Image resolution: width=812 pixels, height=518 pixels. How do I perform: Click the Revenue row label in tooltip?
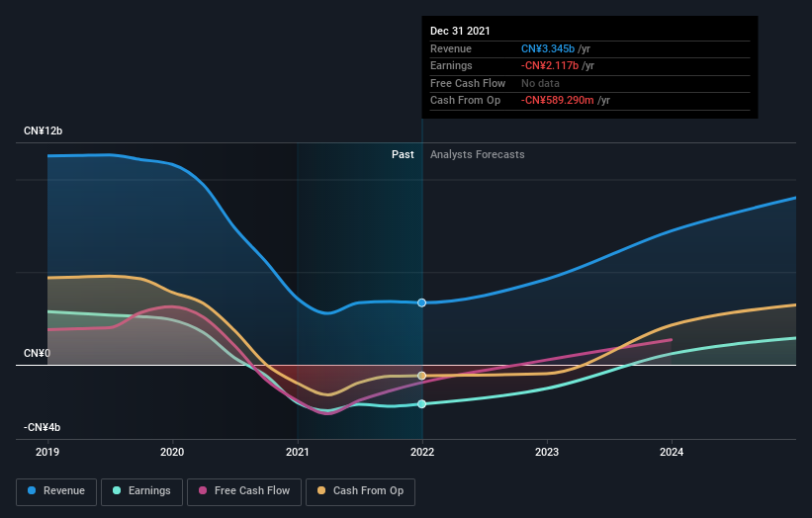point(451,48)
